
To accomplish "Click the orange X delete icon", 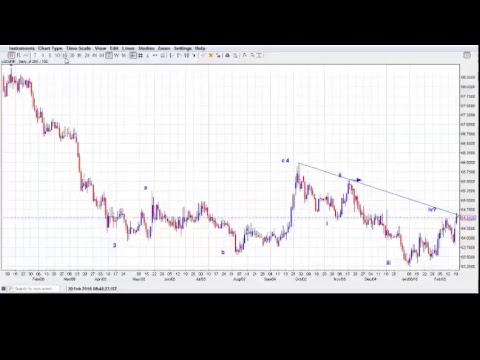I will point(211,55).
